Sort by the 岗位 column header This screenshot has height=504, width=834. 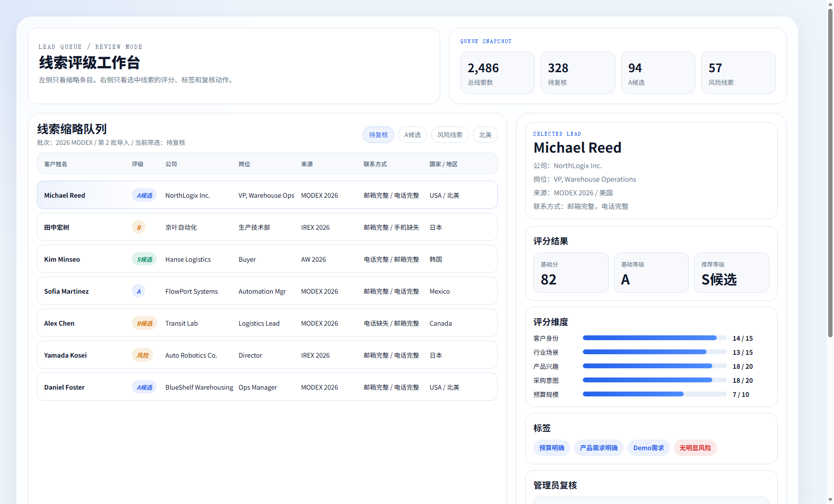tap(244, 164)
